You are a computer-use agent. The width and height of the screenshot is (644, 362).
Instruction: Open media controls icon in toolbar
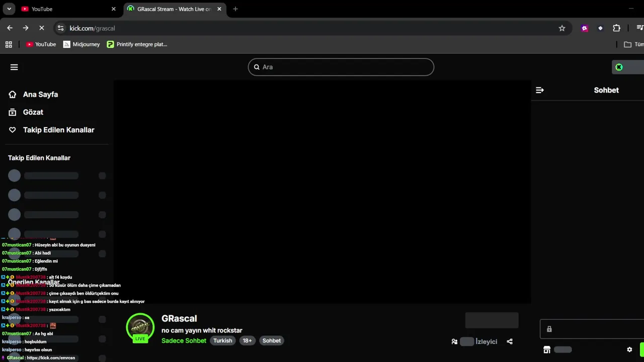(640, 28)
